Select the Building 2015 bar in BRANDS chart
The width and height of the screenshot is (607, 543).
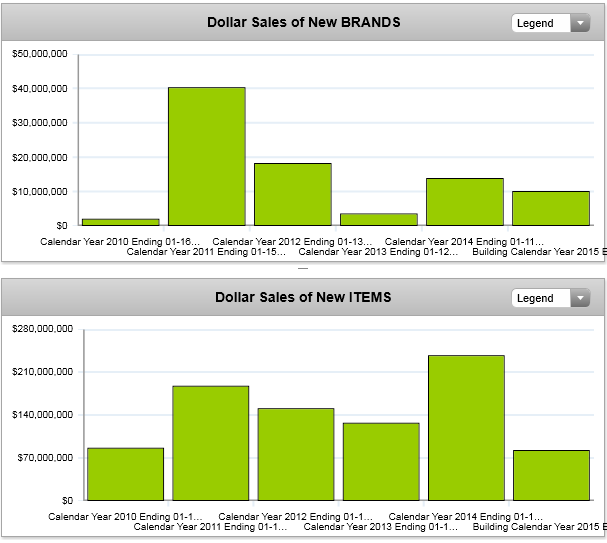pyautogui.click(x=550, y=208)
